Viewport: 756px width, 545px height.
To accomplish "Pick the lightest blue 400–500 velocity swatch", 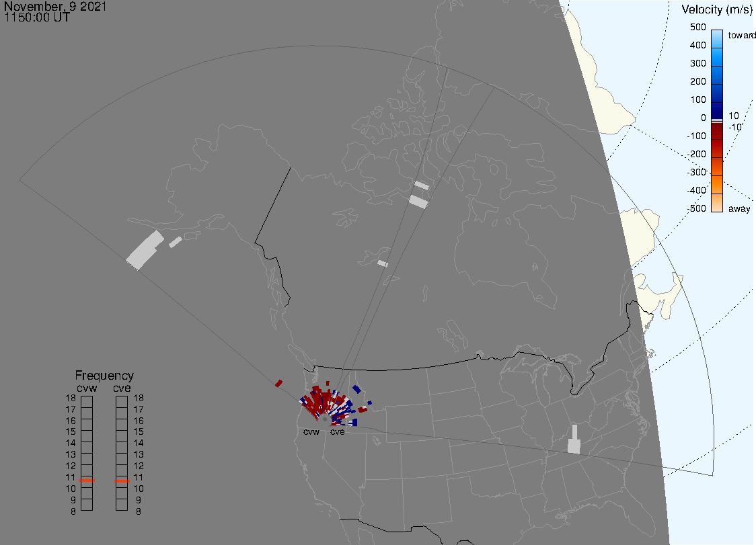I will point(717,38).
